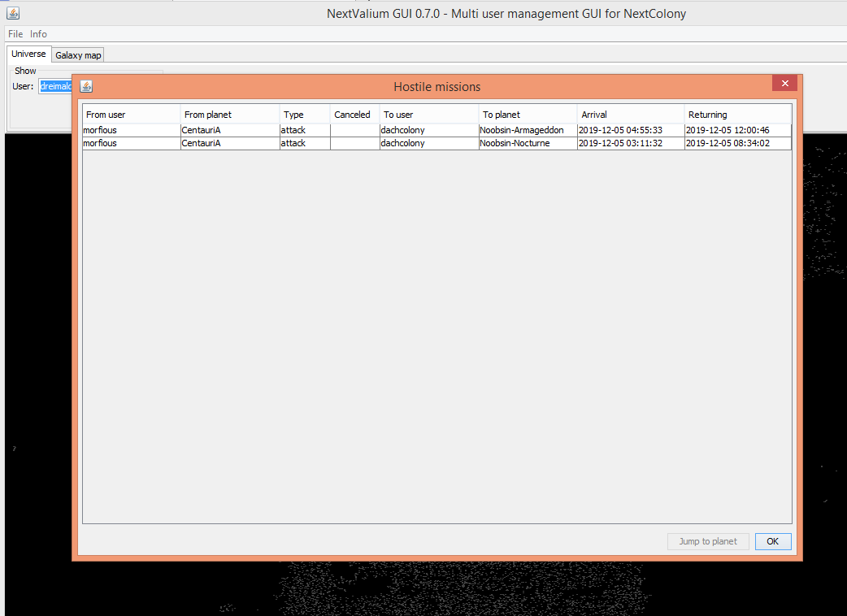Select dachcolony in the Noobsin-Nocturne row
Viewport: 847px width, 616px height.
[x=429, y=143]
